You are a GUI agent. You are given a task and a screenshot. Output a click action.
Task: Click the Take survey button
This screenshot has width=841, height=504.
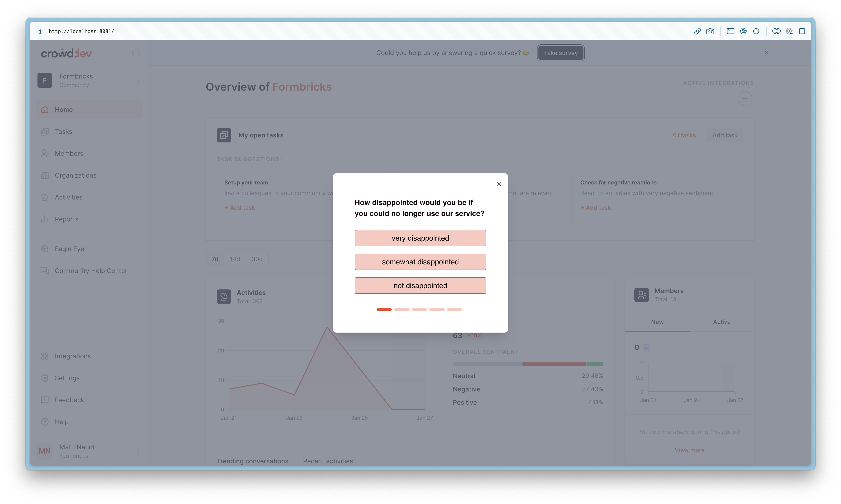click(x=561, y=53)
